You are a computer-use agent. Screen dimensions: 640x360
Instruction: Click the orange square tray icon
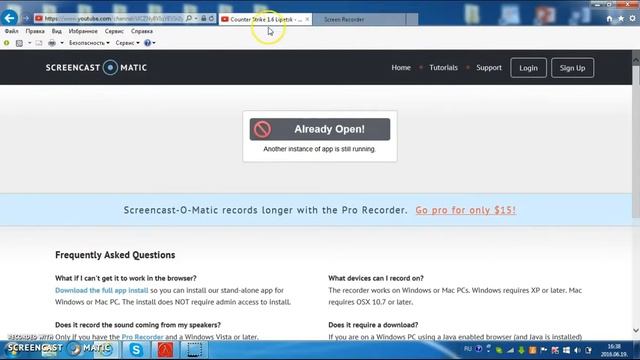533,350
